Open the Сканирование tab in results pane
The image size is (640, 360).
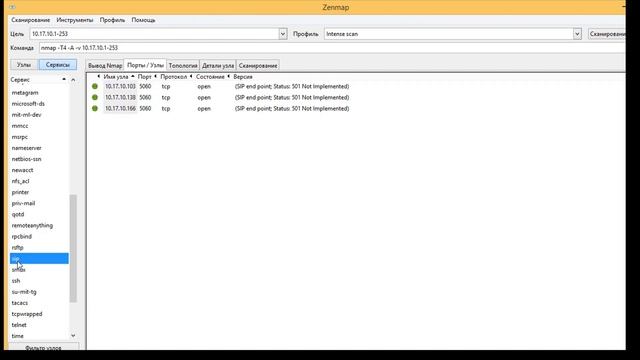pos(258,65)
